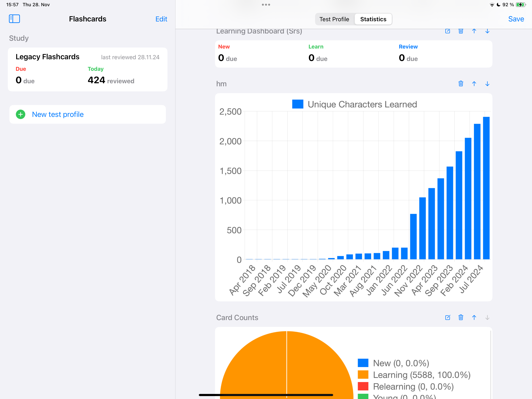Viewport: 532px width, 399px height.
Task: Tap 'Unique Characters Learned' legend label
Action: [362, 104]
